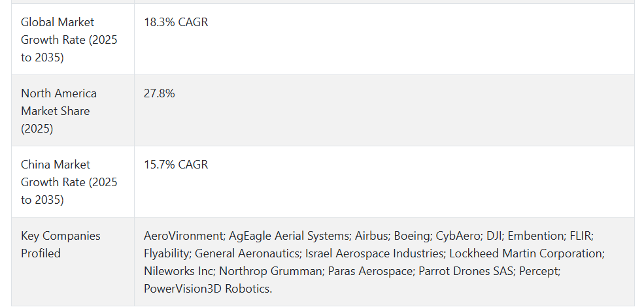Click Israel Aerospace Industries text
The height and width of the screenshot is (307, 644).
click(x=374, y=253)
